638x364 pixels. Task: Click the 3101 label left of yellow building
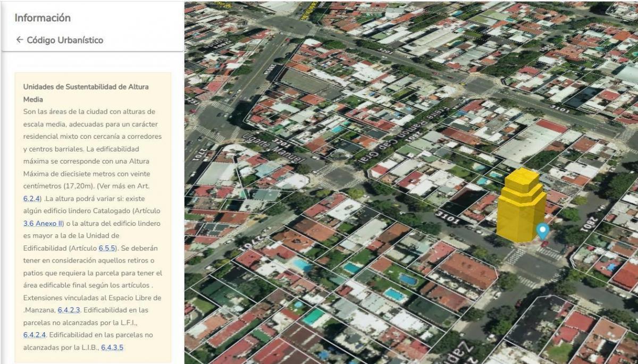click(446, 218)
